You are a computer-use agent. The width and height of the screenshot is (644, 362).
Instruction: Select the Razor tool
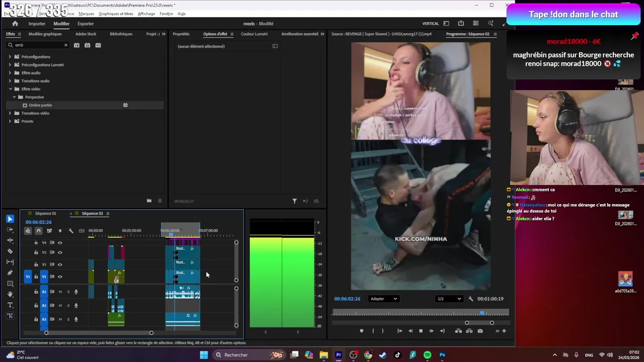click(10, 251)
